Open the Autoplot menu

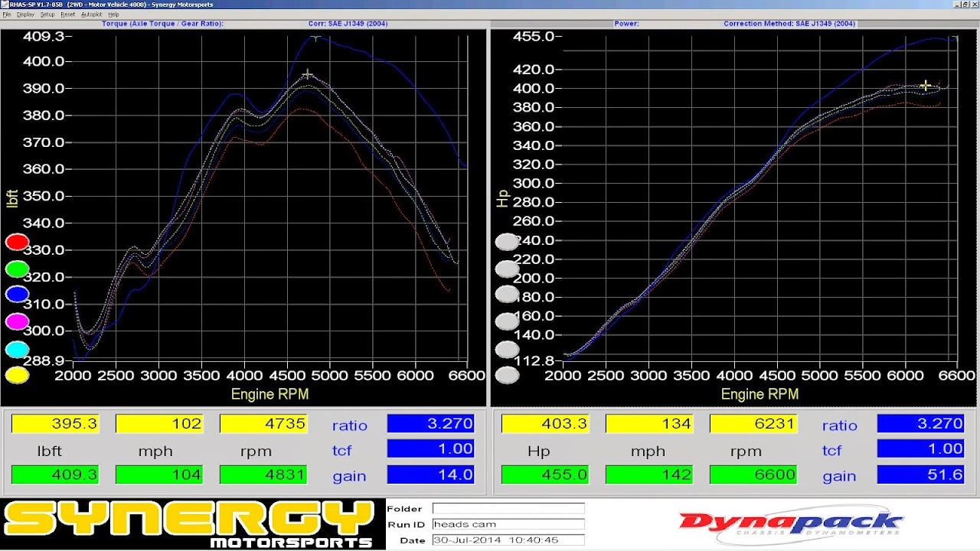tap(91, 15)
